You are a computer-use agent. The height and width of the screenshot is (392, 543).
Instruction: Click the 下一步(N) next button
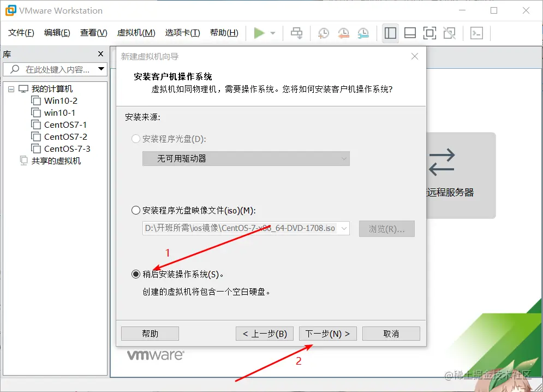pos(327,334)
